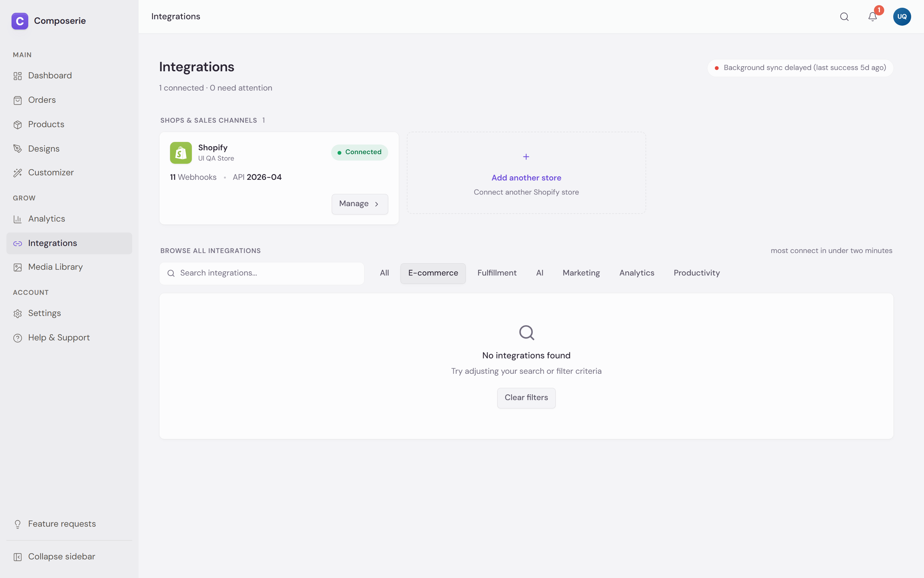Click the Shopify card title text
The height and width of the screenshot is (578, 924).
tap(213, 148)
